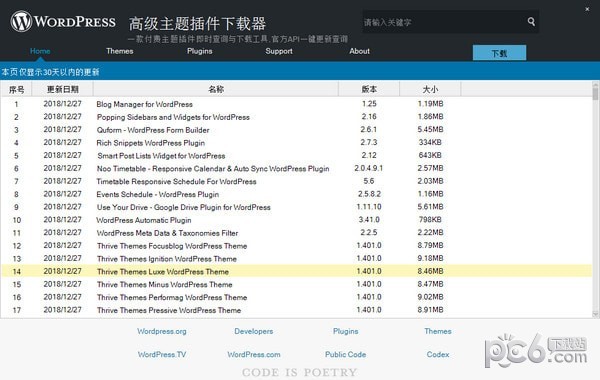Select Timetable Responsive Schedule For WordPress
600x380 pixels.
tap(297, 181)
